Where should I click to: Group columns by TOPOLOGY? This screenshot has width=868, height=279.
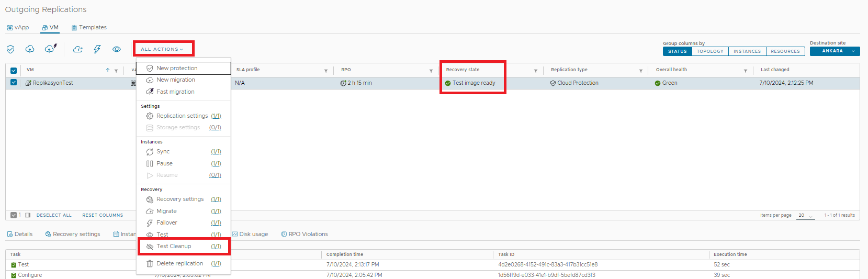[x=710, y=51]
